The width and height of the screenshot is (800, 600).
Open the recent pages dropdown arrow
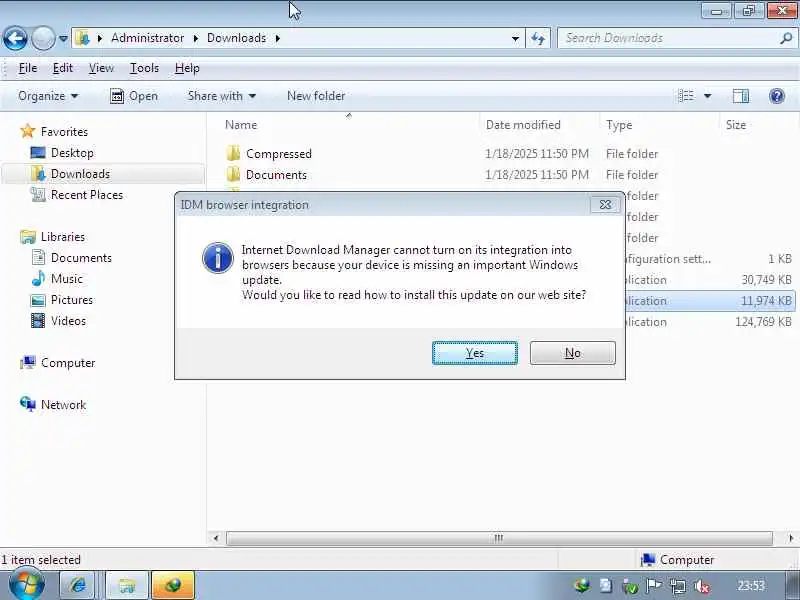tap(63, 38)
